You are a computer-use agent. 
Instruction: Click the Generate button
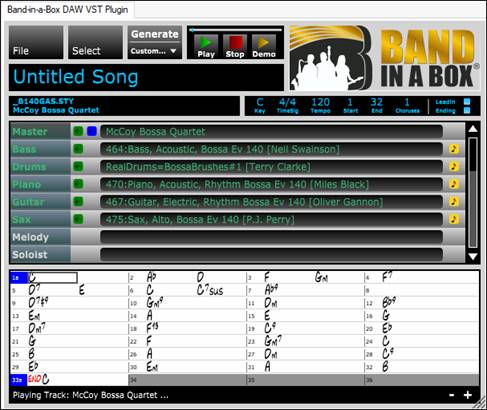[x=155, y=34]
